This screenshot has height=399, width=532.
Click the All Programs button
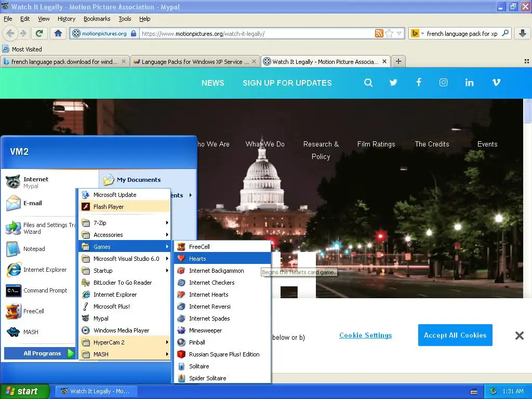[39, 353]
